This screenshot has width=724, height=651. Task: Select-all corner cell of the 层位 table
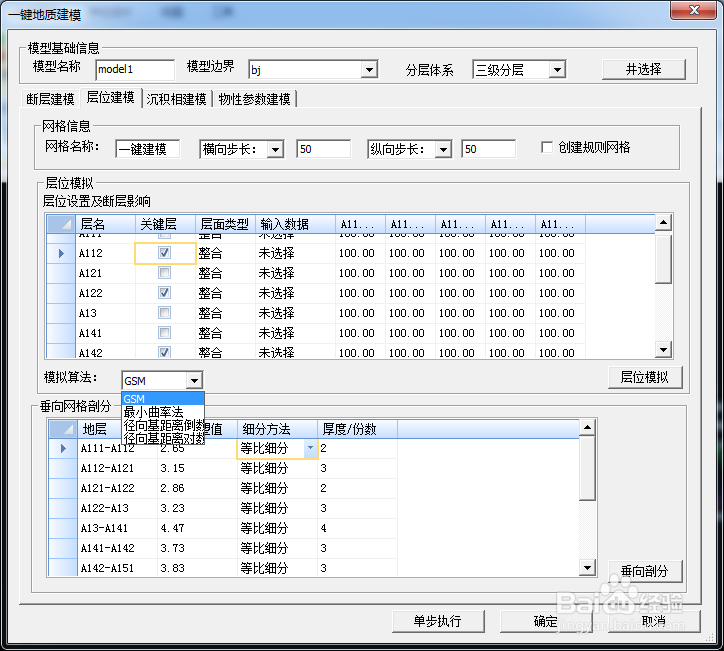[x=61, y=224]
